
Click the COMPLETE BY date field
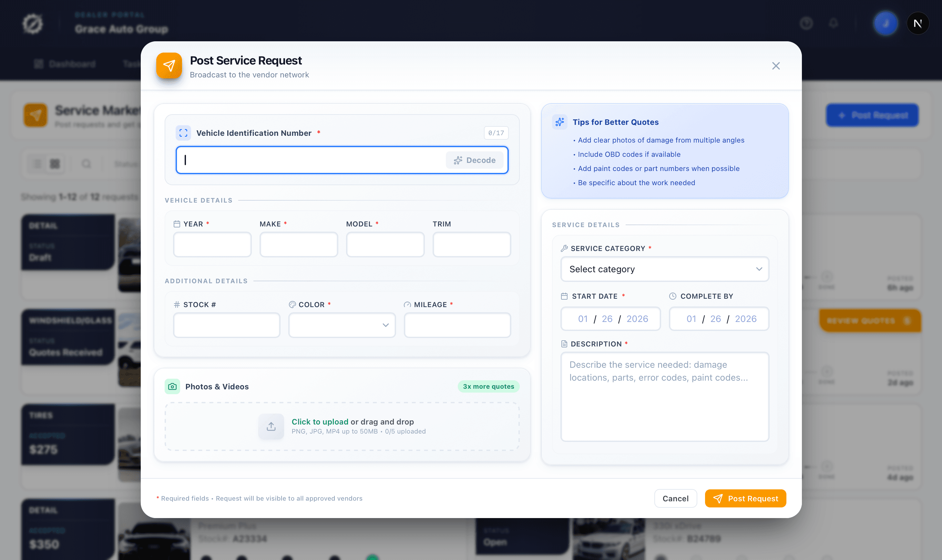[719, 319]
